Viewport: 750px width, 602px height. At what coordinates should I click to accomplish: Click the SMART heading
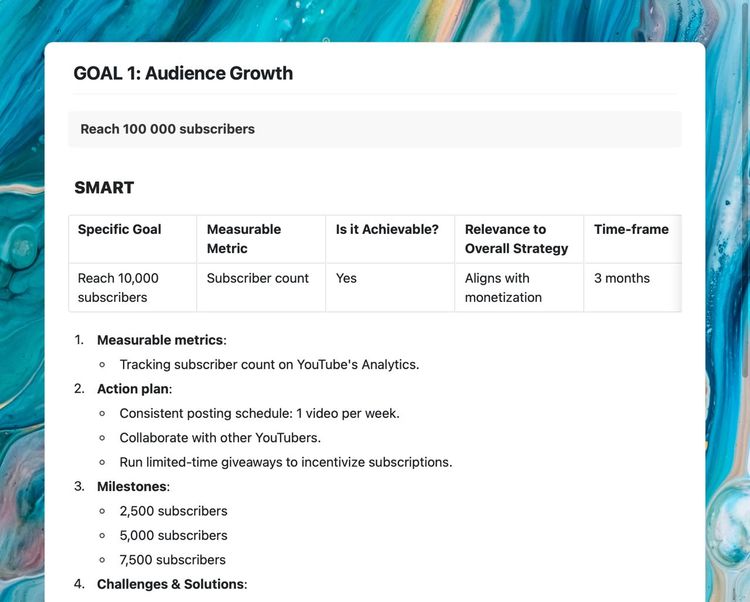(104, 187)
